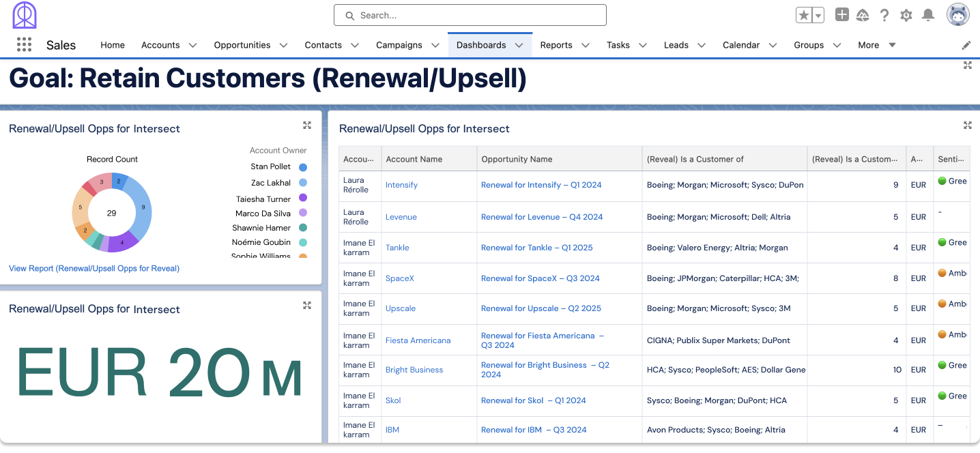Click the green sentiment dot for Skol
Screen dimensions: 980x453
[x=942, y=396]
